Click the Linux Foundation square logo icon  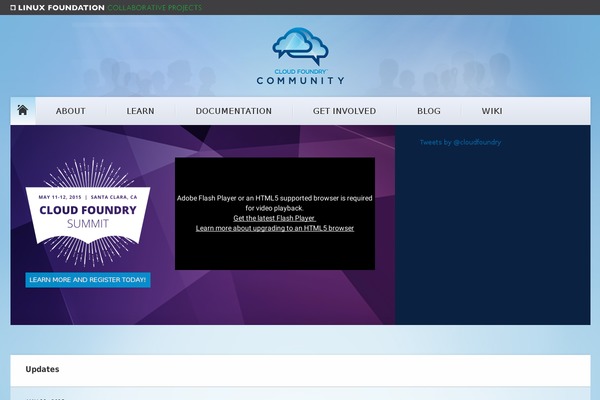pyautogui.click(x=13, y=8)
